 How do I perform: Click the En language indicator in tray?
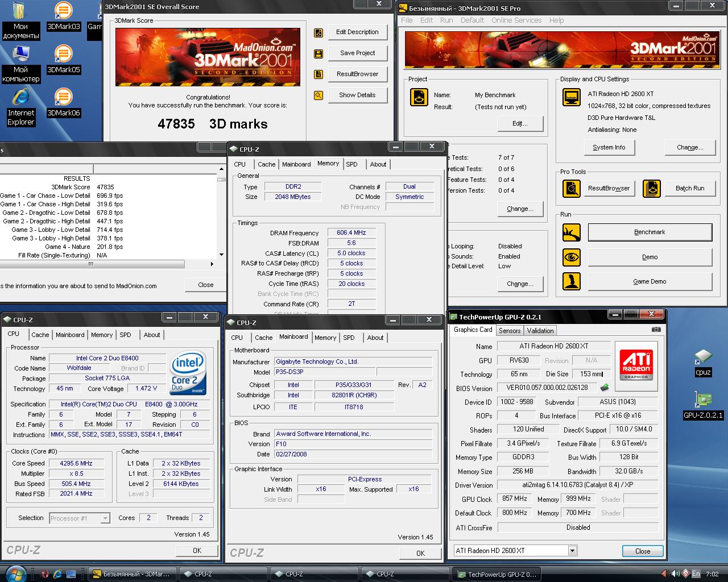(x=696, y=574)
